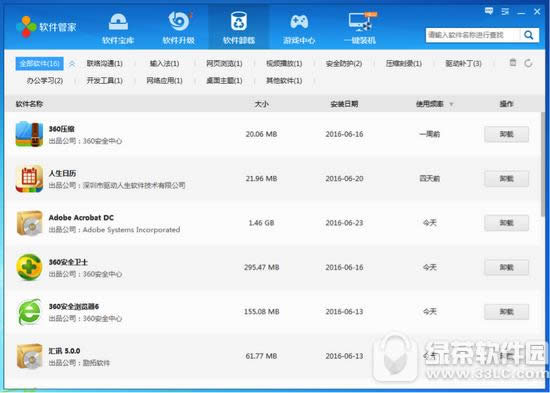The width and height of the screenshot is (550, 393).
Task: Open the title bar main menu dropdown
Action: pos(505,12)
